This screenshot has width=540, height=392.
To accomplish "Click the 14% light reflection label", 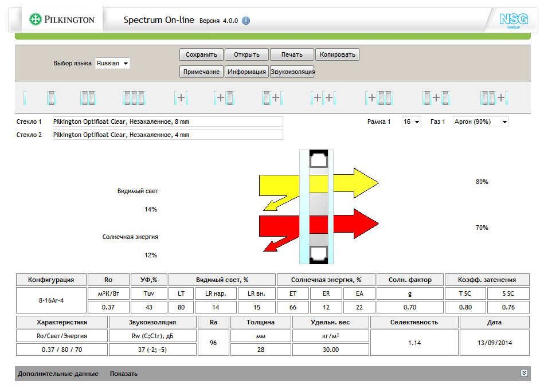I will click(151, 209).
